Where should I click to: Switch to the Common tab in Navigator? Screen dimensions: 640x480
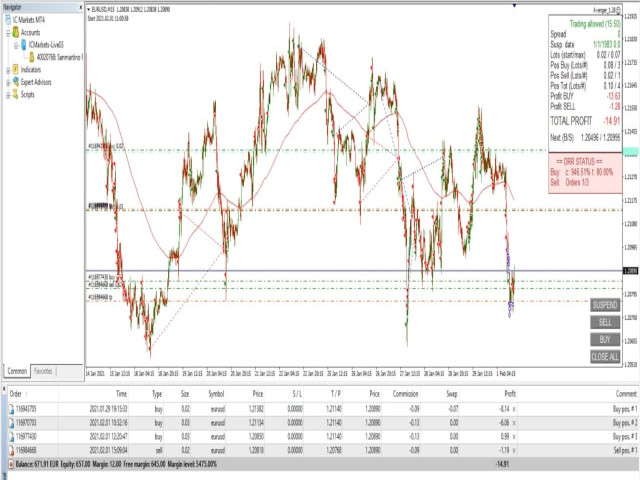click(17, 371)
